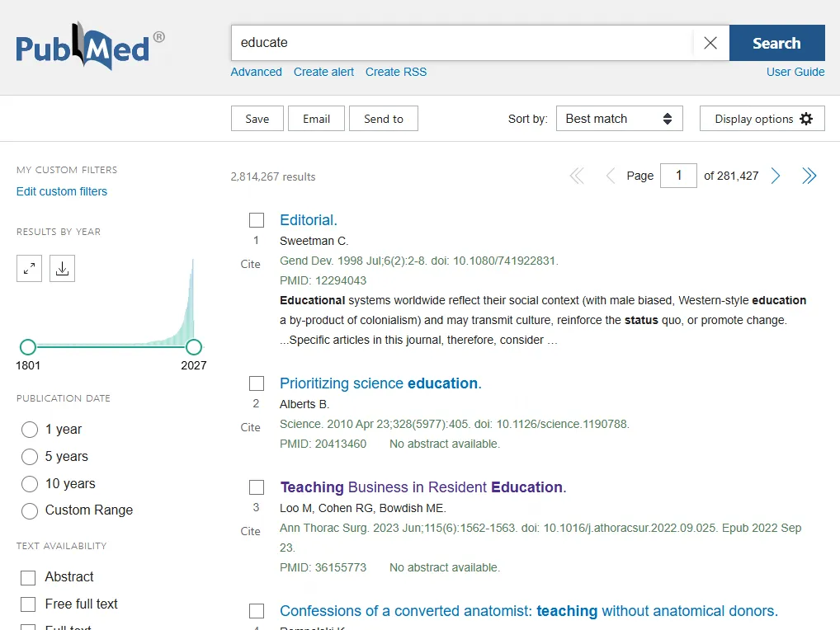Click the Display options gear button
This screenshot has height=630, width=840.
763,119
